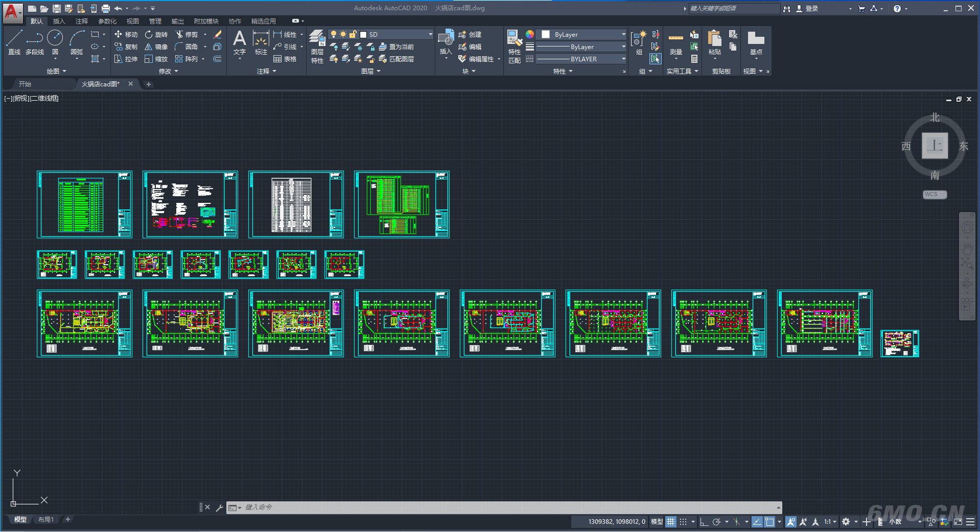Open the 视图 ribbon tab

[133, 21]
